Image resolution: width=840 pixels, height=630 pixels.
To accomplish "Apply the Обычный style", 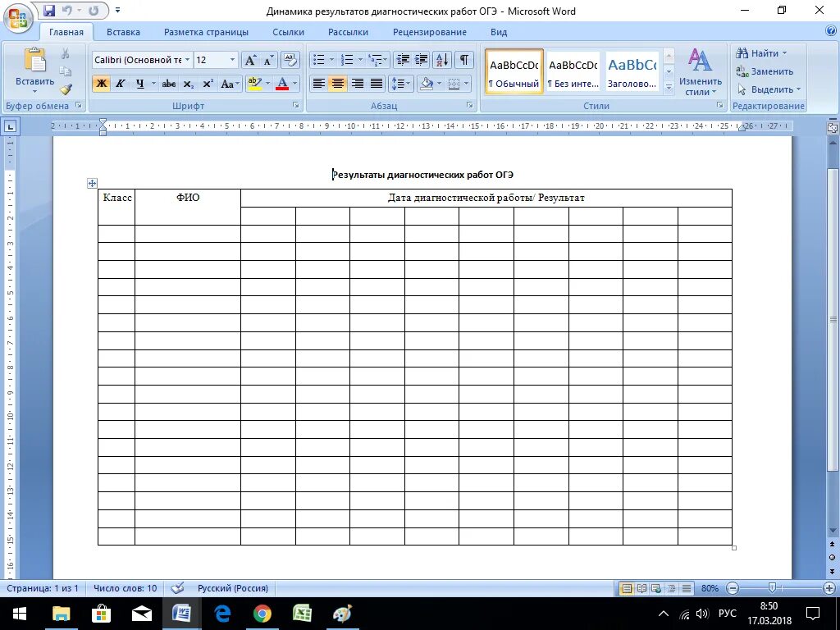I will click(514, 72).
